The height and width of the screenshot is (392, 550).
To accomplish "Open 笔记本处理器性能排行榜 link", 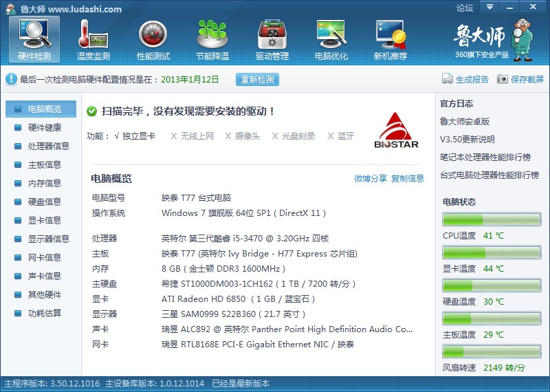I will tap(485, 157).
